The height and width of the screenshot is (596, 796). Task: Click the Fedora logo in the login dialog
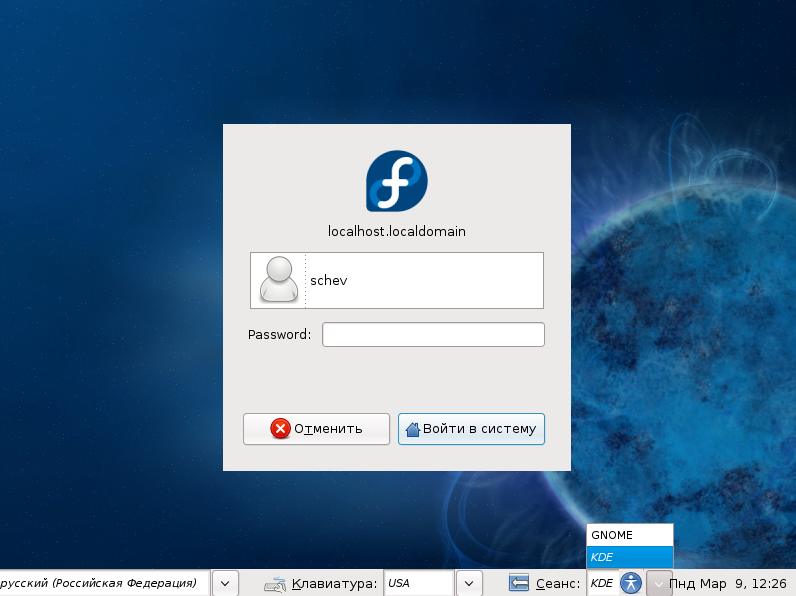pos(397,181)
